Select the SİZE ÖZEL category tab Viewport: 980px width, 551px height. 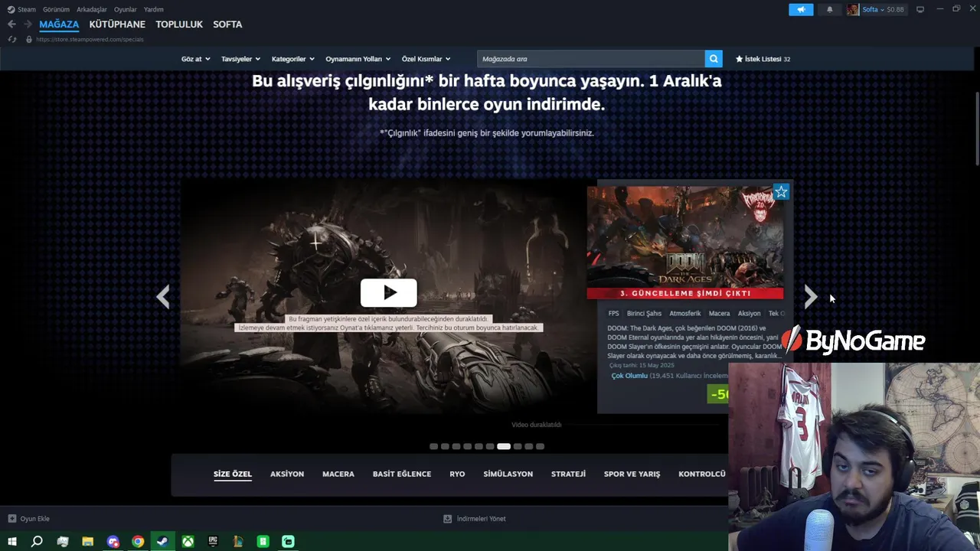tap(233, 474)
